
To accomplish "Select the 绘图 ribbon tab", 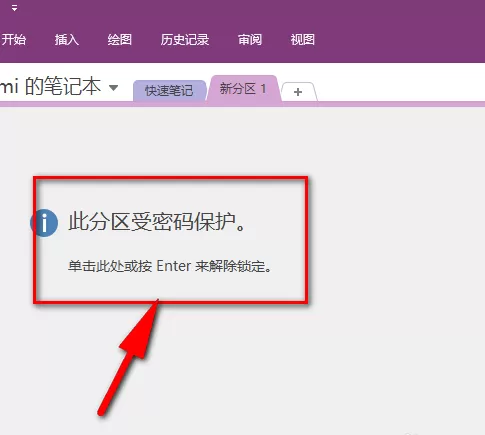I will [x=120, y=40].
